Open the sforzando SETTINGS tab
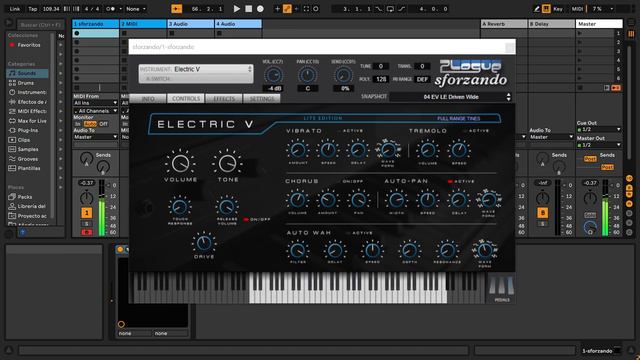Viewport: 640px width, 360px height. pos(262,99)
